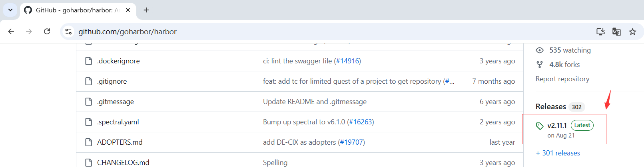Open the v2.11.1 latest release
This screenshot has width=644, height=167.
coord(557,126)
